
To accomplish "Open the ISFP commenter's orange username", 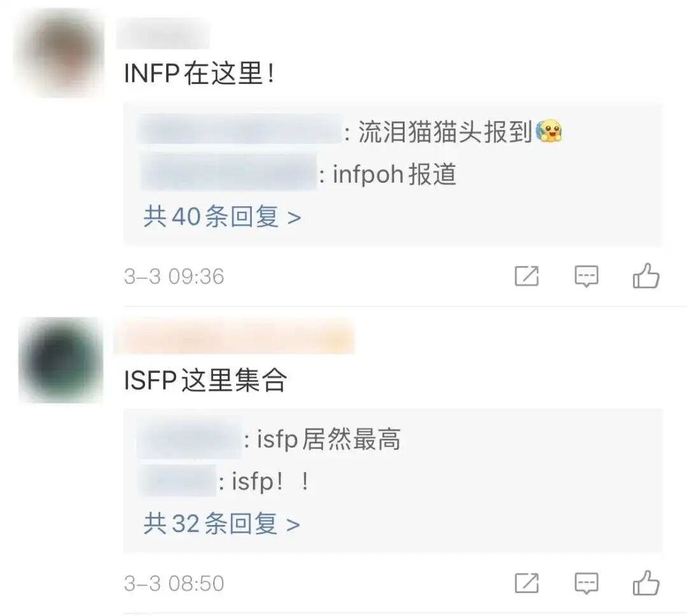I will (234, 336).
